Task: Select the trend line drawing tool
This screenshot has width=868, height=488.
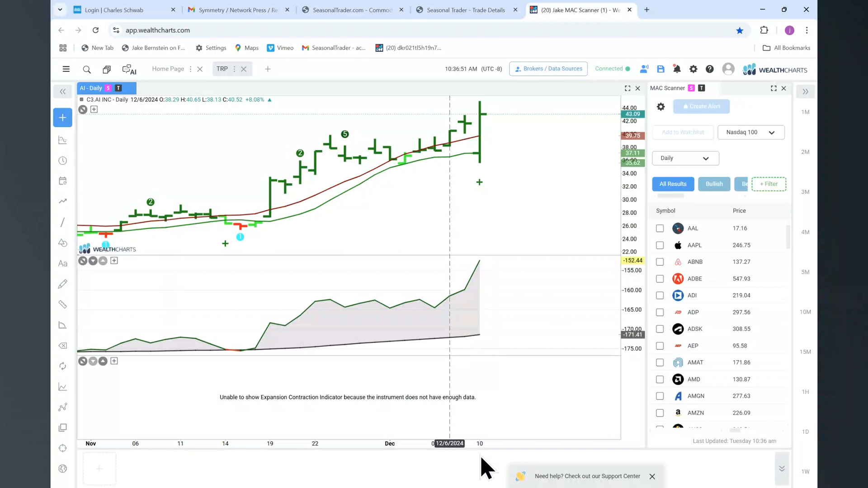Action: point(63,222)
